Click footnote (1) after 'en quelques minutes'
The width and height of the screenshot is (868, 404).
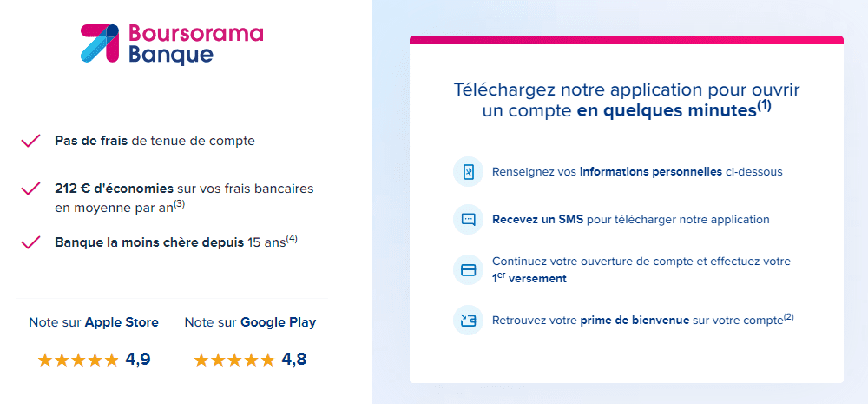point(764,106)
